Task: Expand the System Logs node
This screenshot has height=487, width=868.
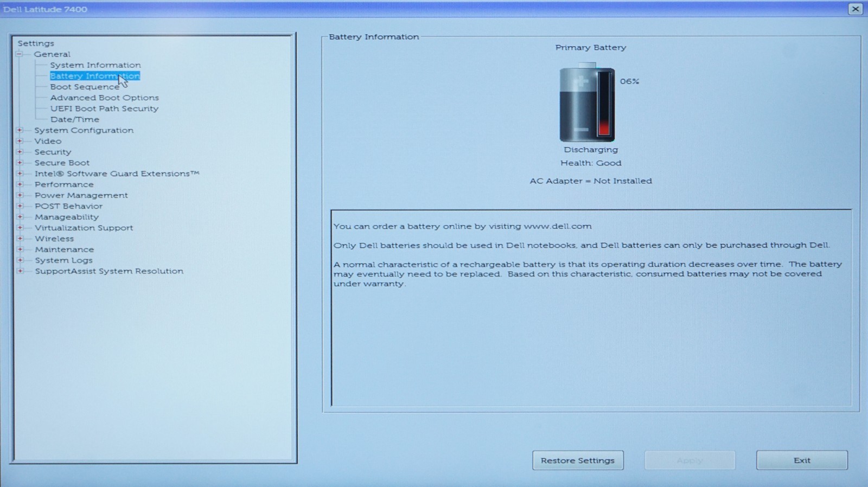Action: tap(20, 260)
